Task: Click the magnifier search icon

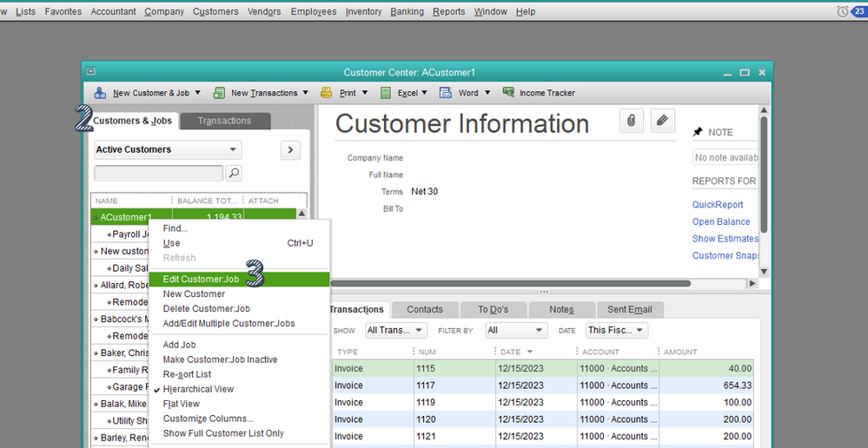Action: pos(234,173)
